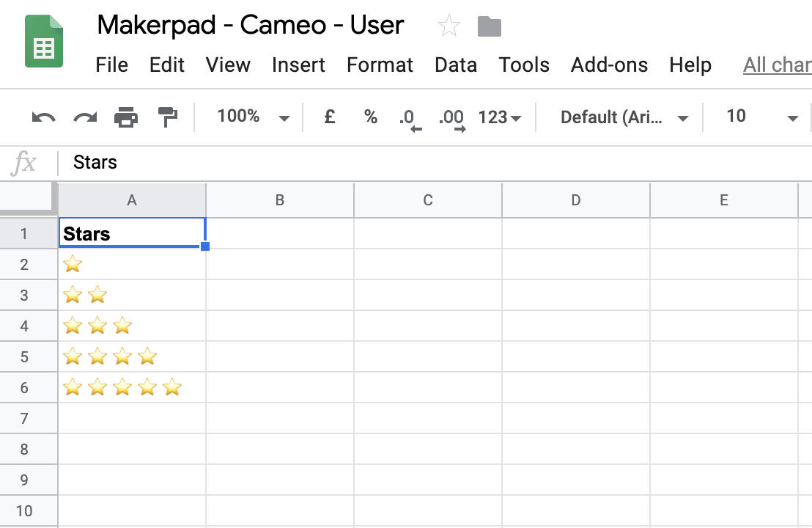
Task: Open the Default Arial font dropdown
Action: (x=624, y=117)
